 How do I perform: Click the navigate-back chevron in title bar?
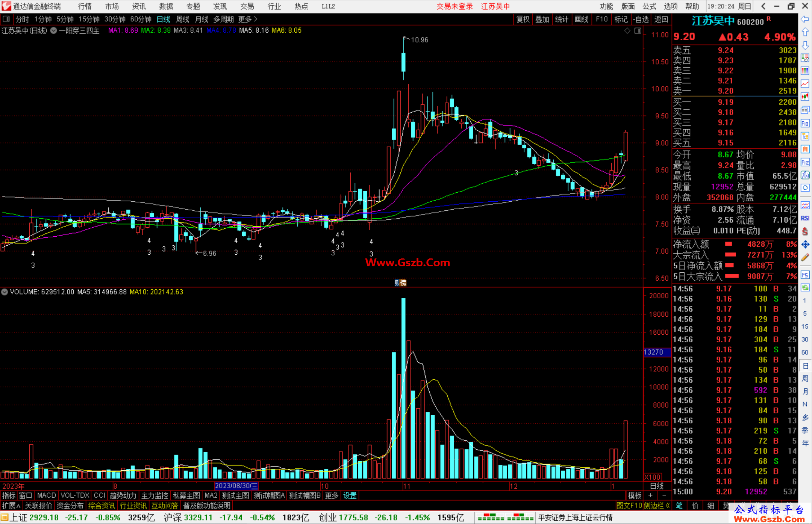(763, 6)
